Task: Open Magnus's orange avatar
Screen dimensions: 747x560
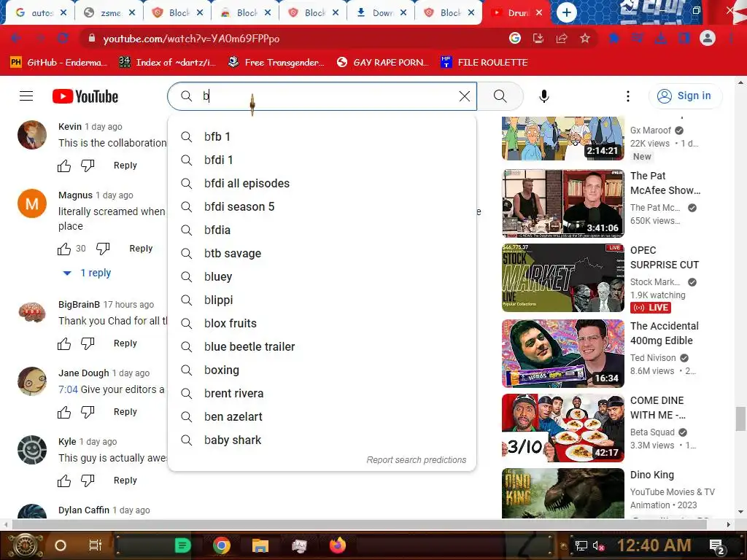Action: pos(32,204)
